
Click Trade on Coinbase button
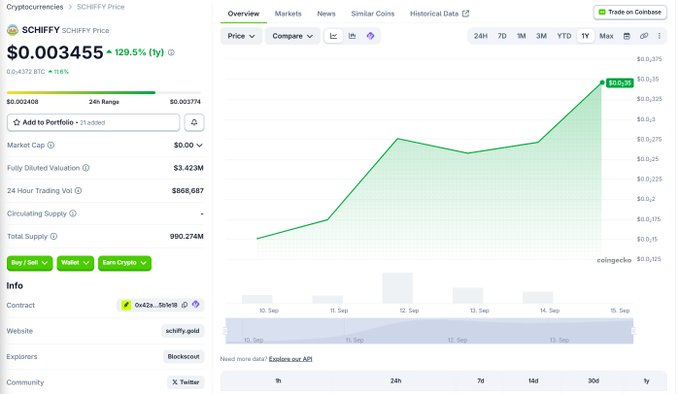coord(630,12)
